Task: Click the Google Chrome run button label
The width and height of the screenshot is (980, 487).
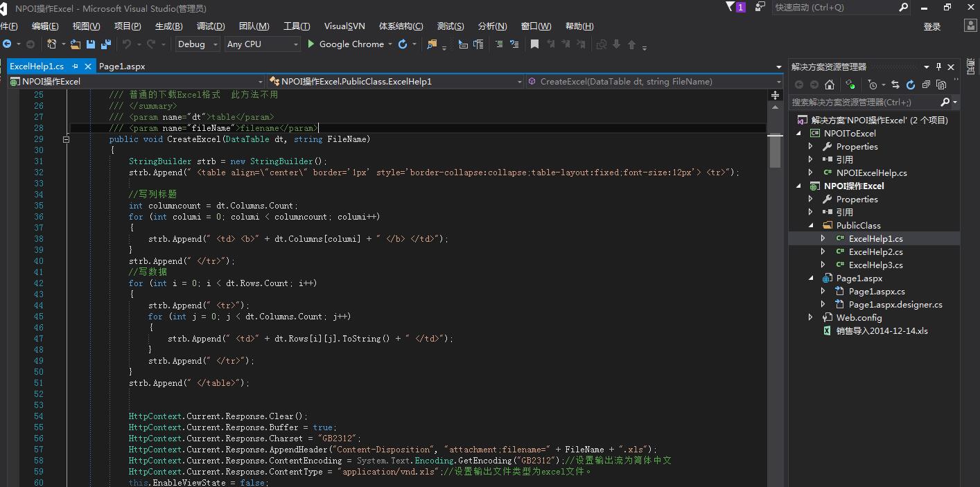Action: pos(351,44)
